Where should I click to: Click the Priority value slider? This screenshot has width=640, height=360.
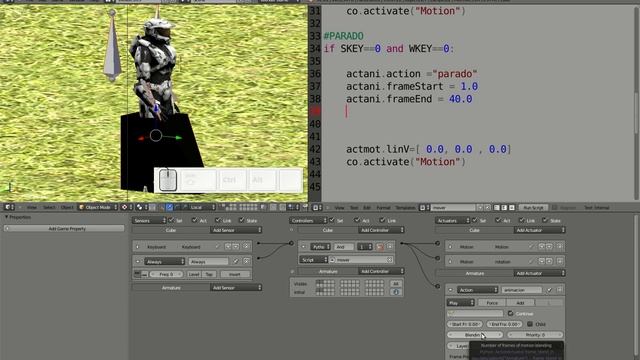pos(535,335)
